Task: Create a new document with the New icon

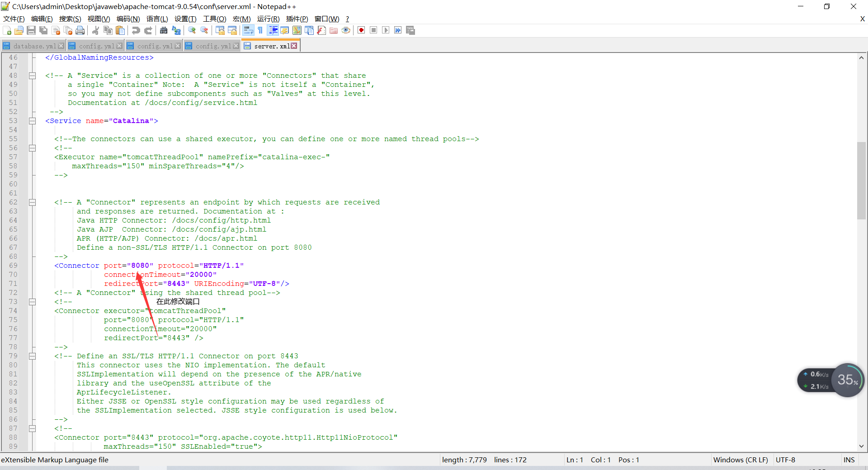Action: [x=7, y=30]
